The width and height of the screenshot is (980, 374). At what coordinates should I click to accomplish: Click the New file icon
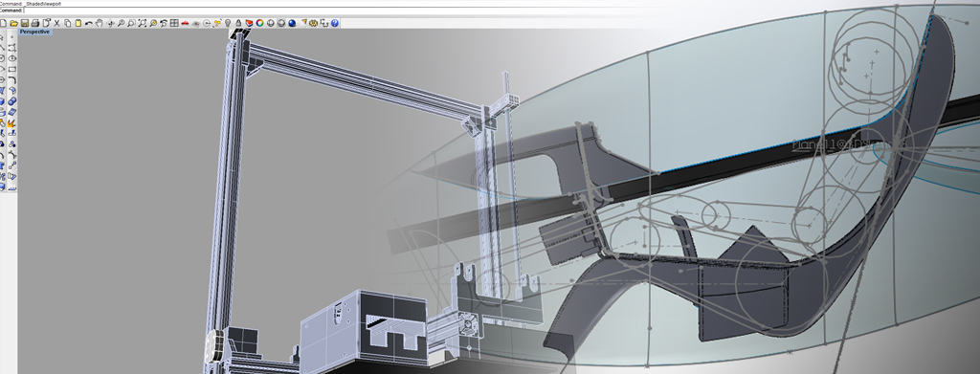click(3, 23)
